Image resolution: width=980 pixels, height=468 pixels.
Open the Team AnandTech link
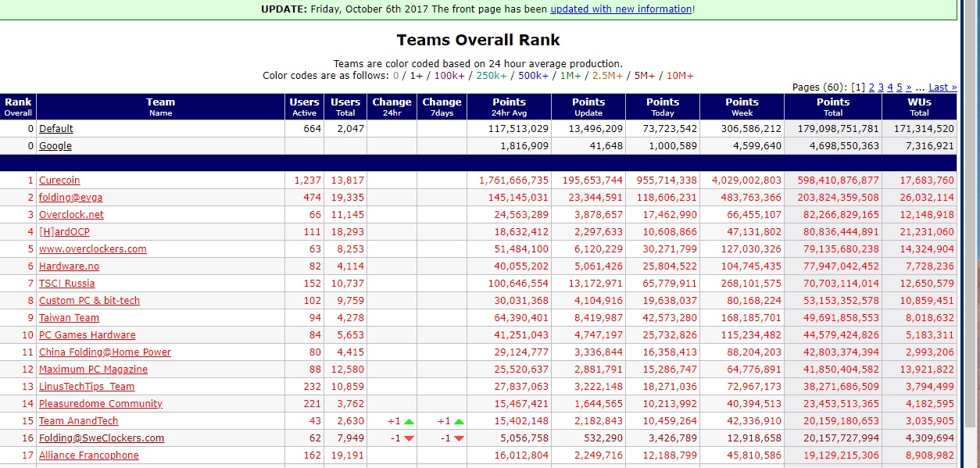(x=79, y=421)
